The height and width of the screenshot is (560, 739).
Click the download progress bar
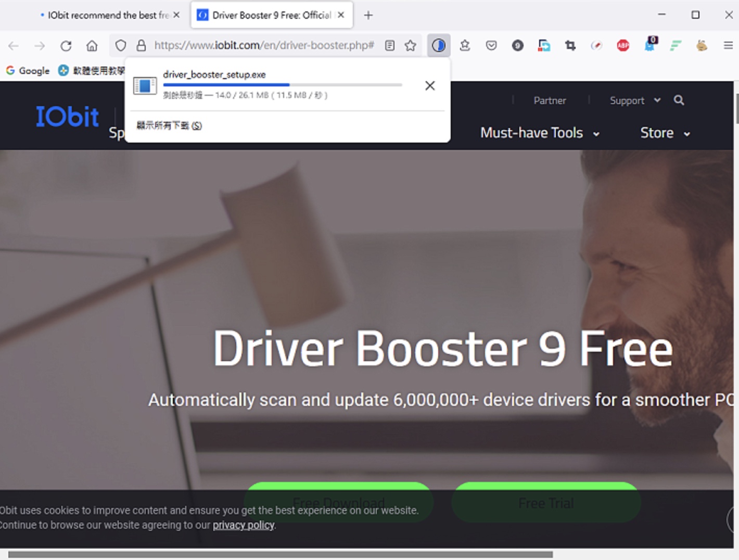click(283, 84)
